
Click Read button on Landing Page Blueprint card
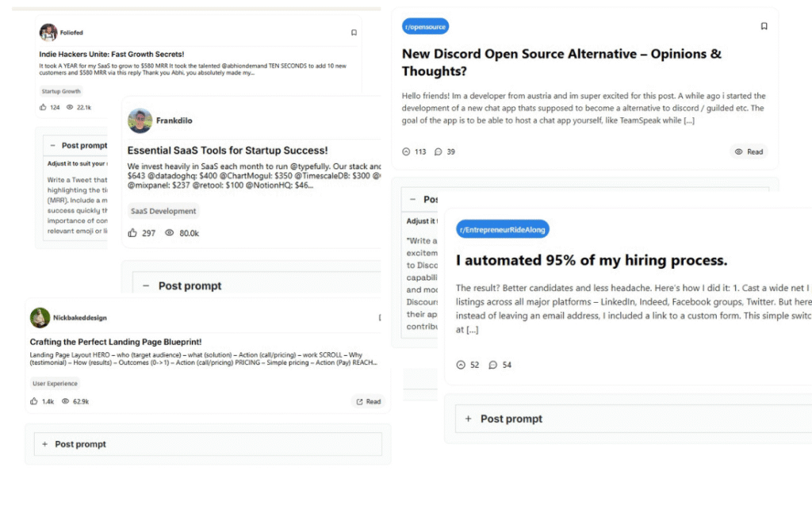pyautogui.click(x=368, y=402)
